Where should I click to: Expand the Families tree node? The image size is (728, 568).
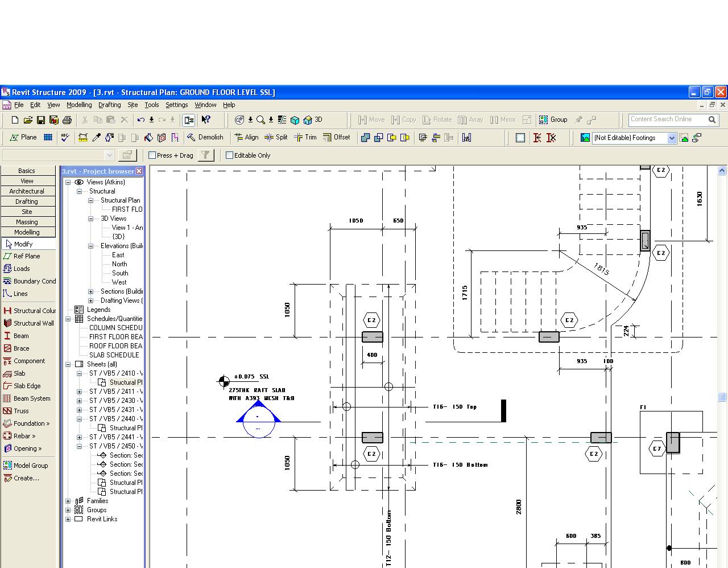click(68, 501)
